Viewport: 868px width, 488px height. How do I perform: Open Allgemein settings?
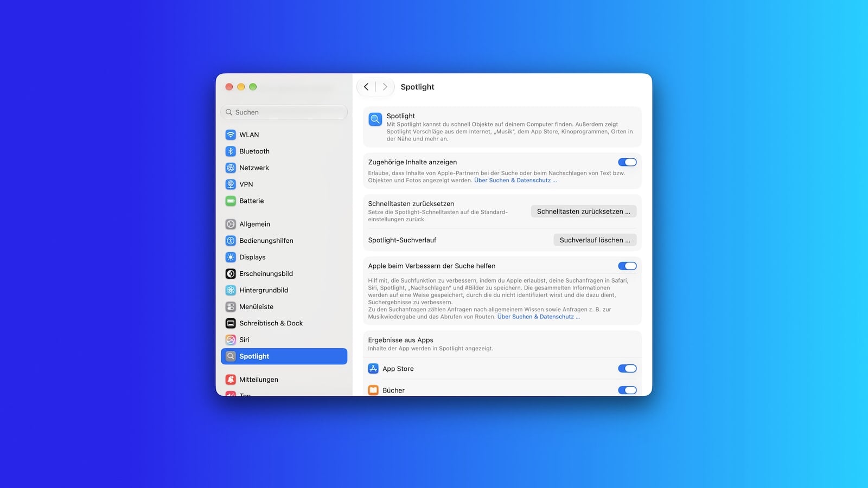[284, 224]
